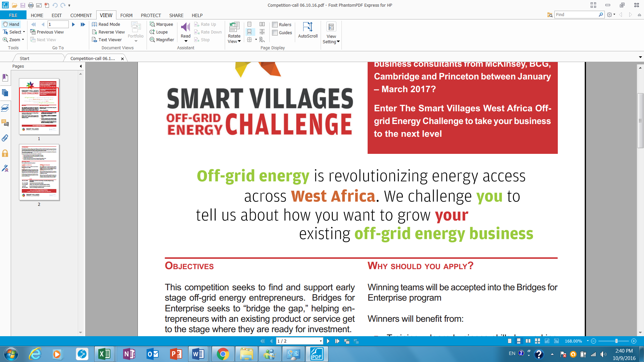Open Excel from the taskbar
644x362 pixels.
[x=104, y=354]
